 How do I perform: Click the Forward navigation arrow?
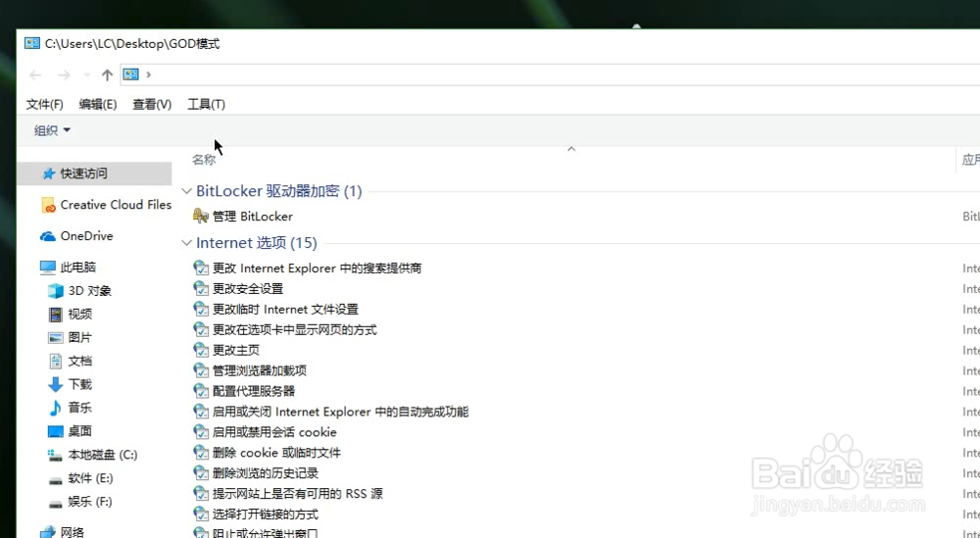coord(64,75)
